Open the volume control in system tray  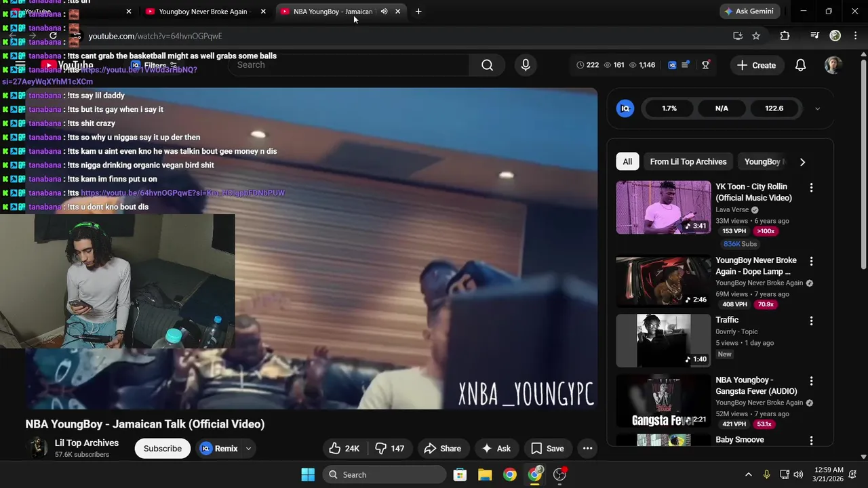pyautogui.click(x=798, y=474)
